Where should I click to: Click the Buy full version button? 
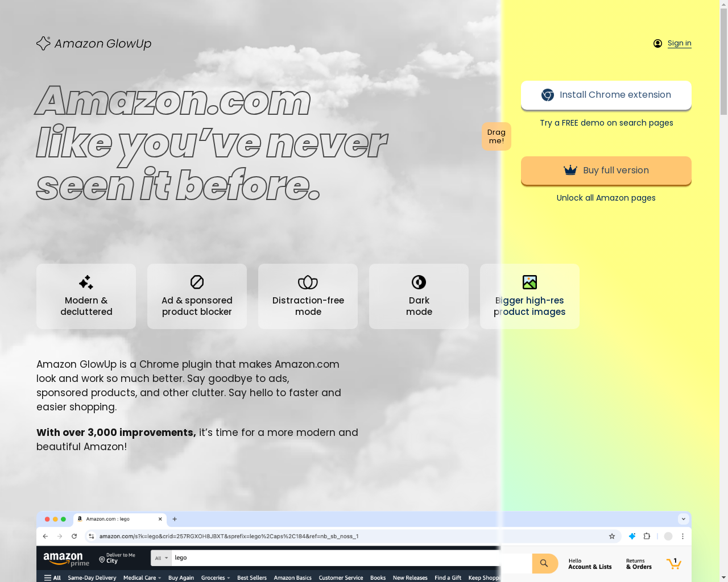tap(606, 171)
